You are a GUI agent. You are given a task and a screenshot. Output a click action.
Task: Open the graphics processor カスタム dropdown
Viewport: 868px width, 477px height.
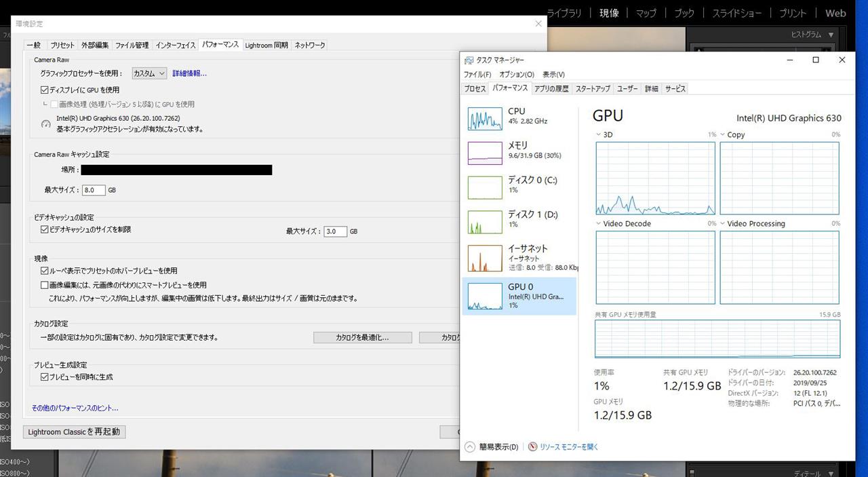149,73
